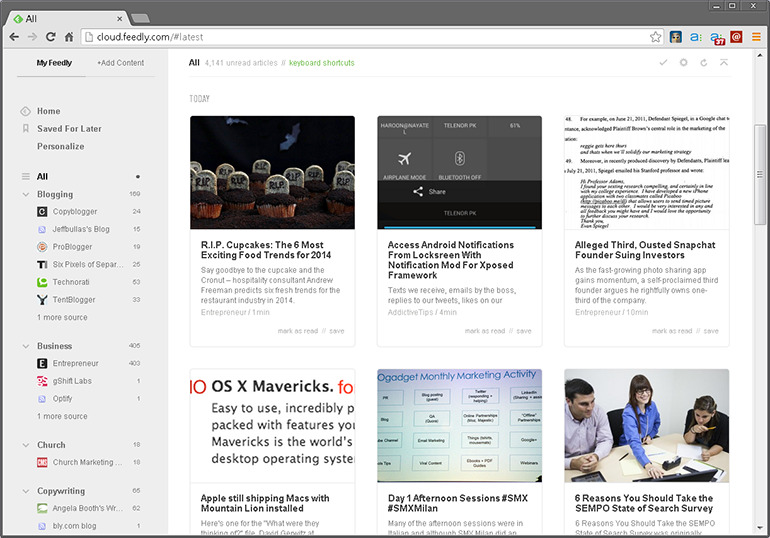Open feed settings gear icon
This screenshot has height=538, width=770.
pyautogui.click(x=684, y=63)
